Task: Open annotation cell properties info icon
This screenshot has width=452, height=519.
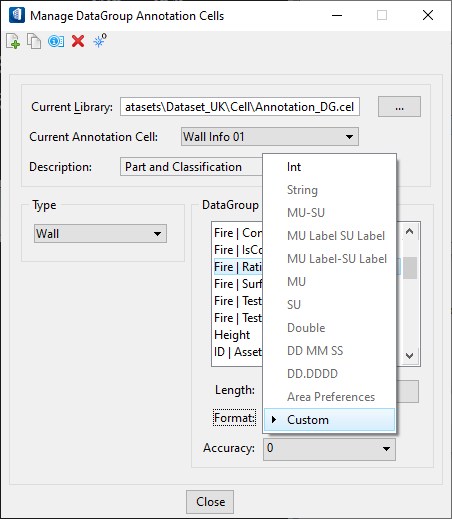Action: [56, 41]
